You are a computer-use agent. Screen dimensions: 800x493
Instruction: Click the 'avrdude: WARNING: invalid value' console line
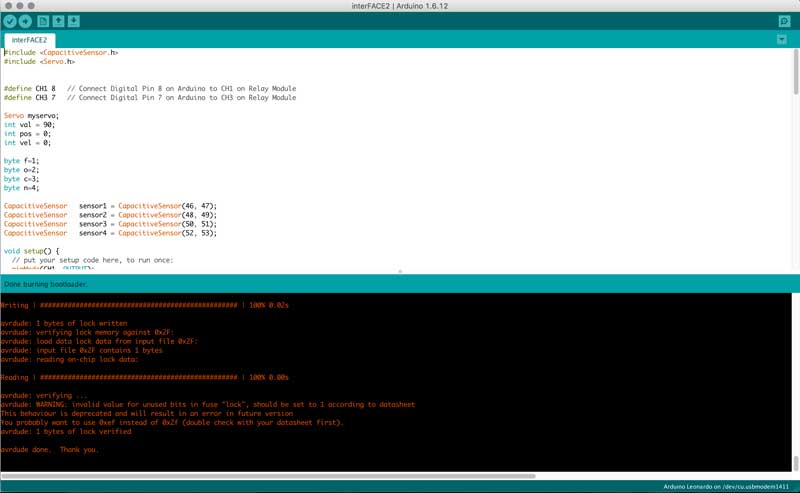coord(208,405)
